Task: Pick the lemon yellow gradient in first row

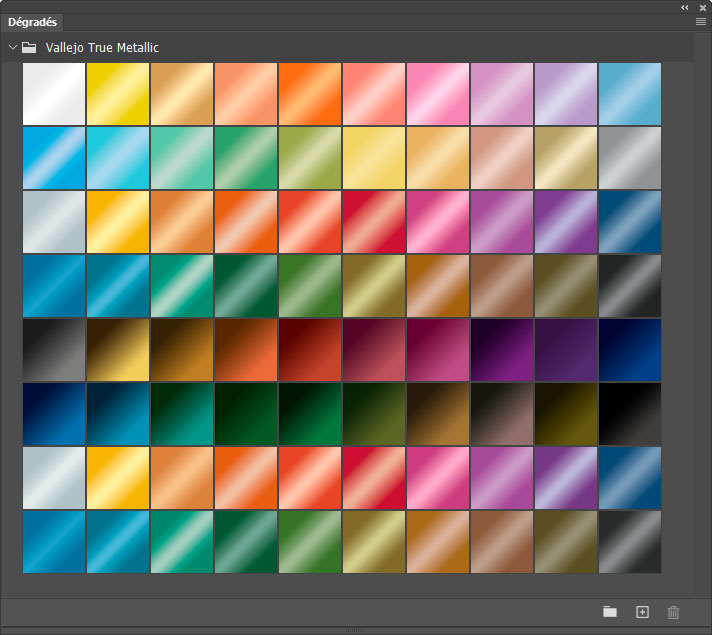Action: [118, 94]
